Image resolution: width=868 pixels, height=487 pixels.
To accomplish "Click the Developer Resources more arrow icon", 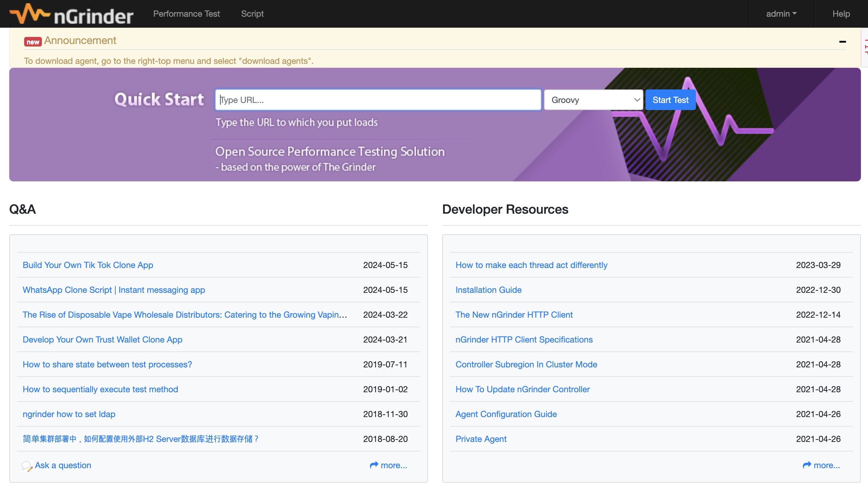I will tap(807, 465).
